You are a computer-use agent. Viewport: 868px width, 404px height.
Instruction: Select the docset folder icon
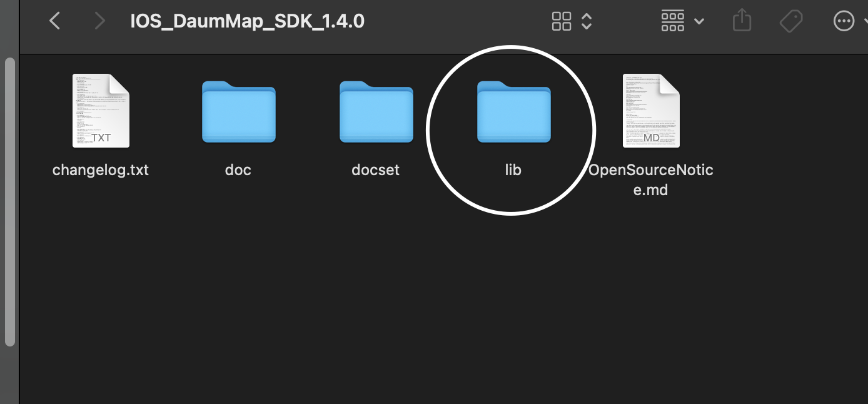(376, 112)
